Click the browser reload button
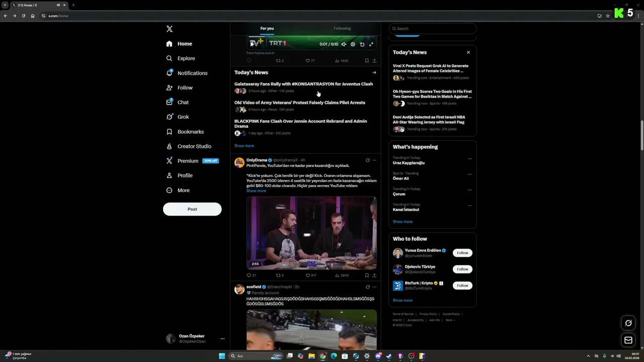644x362 pixels. 23,16
